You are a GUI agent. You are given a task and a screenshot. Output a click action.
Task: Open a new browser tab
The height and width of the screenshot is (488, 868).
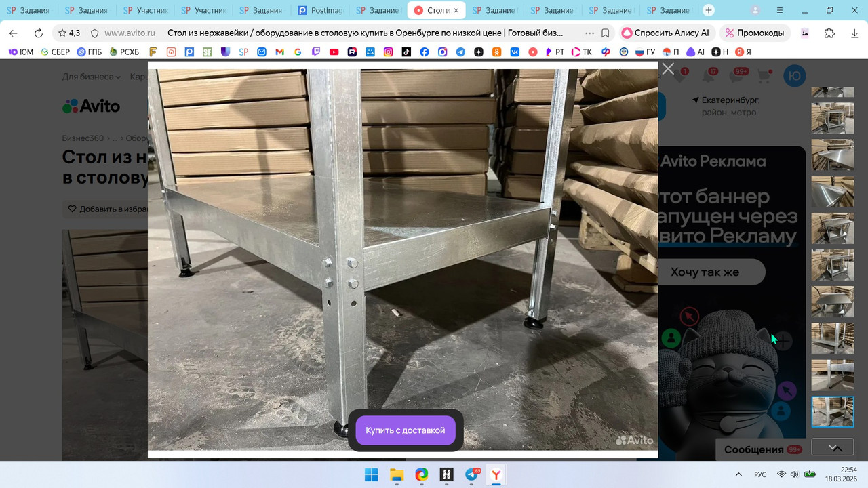[709, 10]
